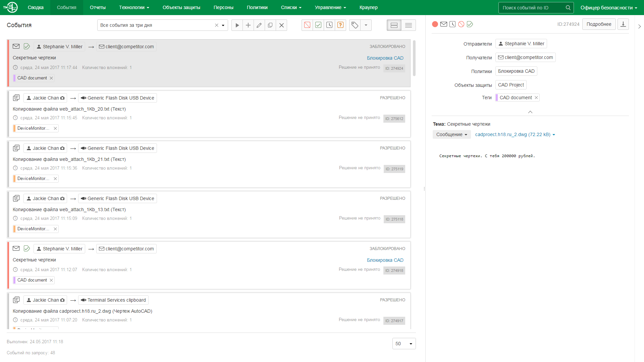Expand the Сообщение dropdown

point(451,134)
